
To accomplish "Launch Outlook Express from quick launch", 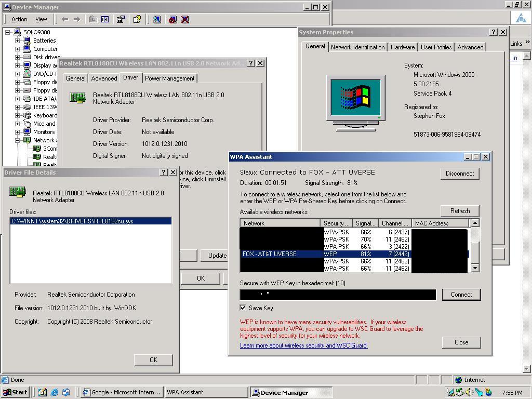I will pyautogui.click(x=66, y=392).
